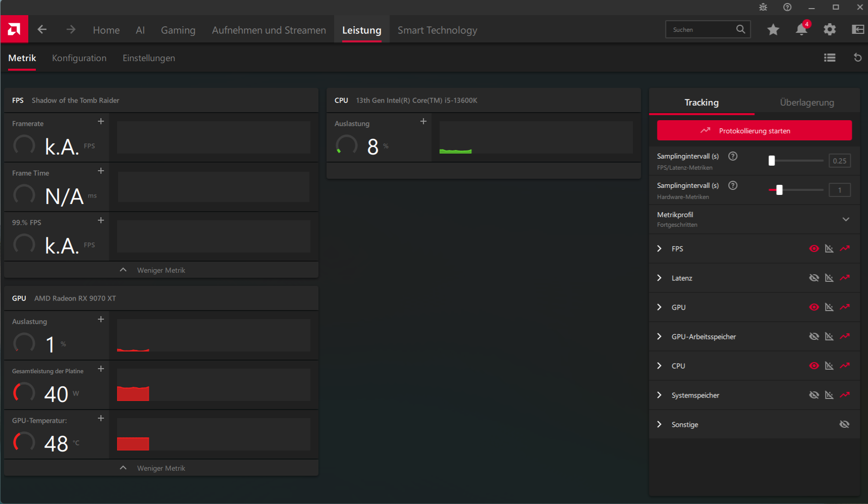The height and width of the screenshot is (504, 868).
Task: Expand the Latenz tracking group
Action: 659,278
